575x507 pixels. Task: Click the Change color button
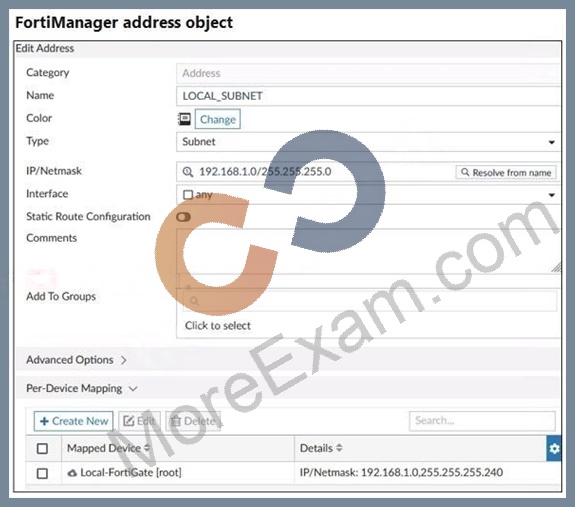[x=217, y=119]
